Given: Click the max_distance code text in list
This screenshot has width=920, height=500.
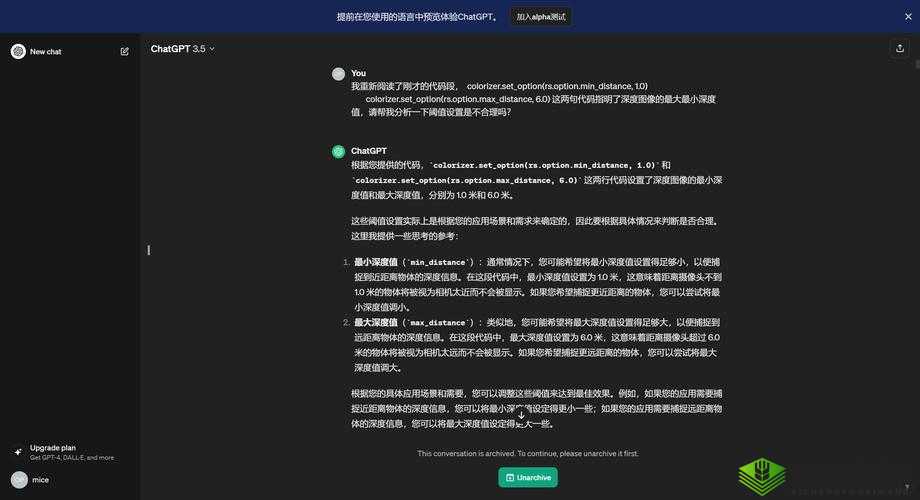Looking at the screenshot, I should 438,323.
